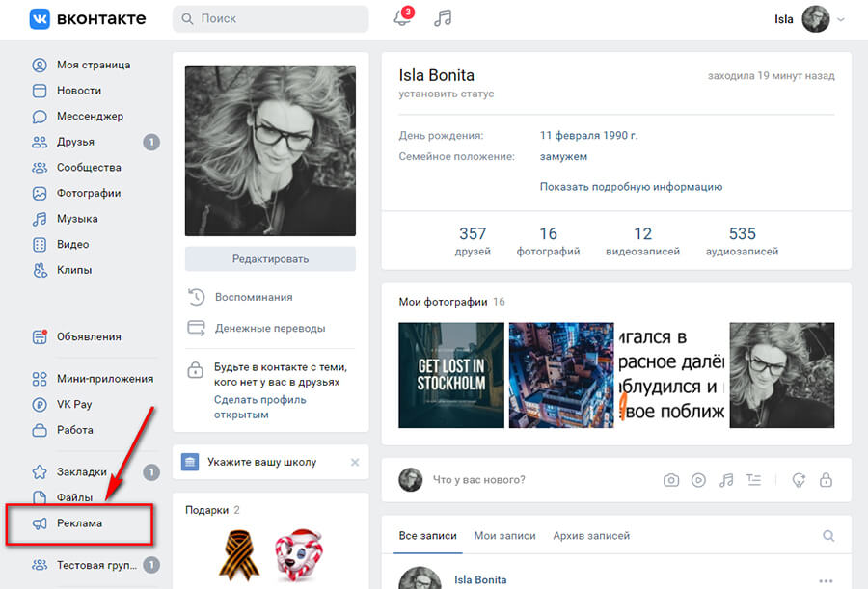Open the aerial city night photo
Image resolution: width=868 pixels, height=589 pixels.
tap(561, 375)
